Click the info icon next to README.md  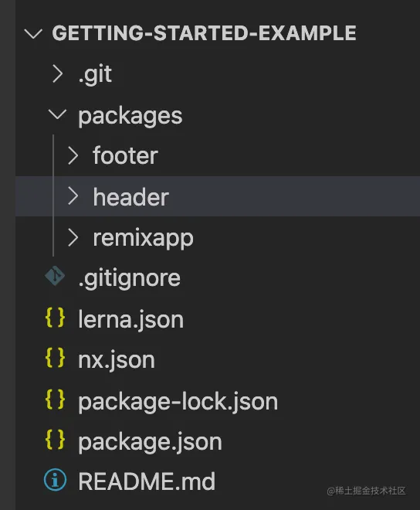(55, 479)
